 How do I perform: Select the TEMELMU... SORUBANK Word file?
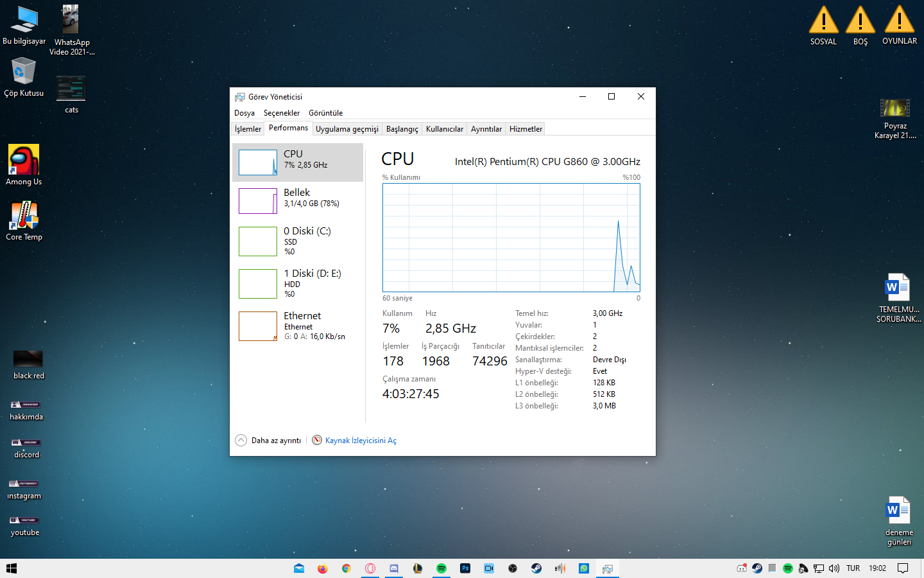point(898,298)
